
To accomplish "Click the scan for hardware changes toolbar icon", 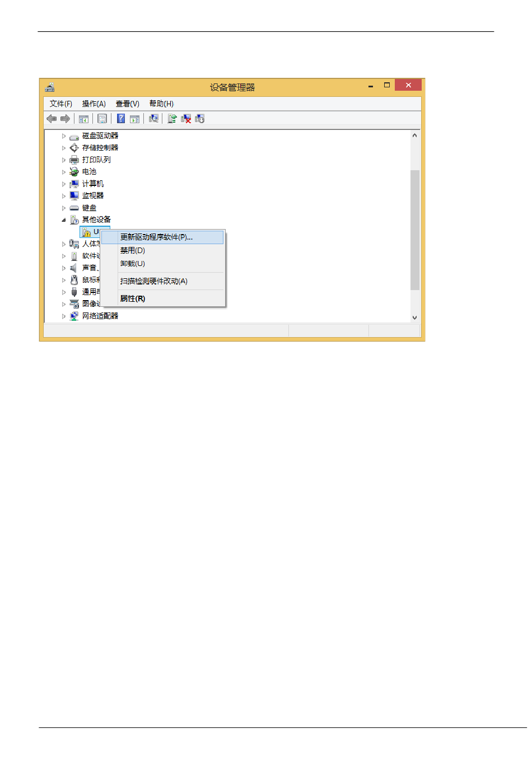I will 153,119.
